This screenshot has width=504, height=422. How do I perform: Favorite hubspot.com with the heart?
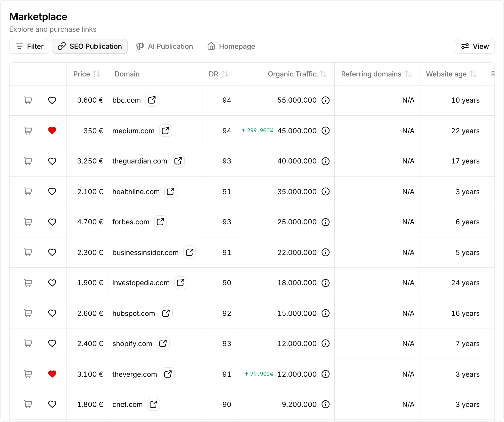tap(52, 313)
